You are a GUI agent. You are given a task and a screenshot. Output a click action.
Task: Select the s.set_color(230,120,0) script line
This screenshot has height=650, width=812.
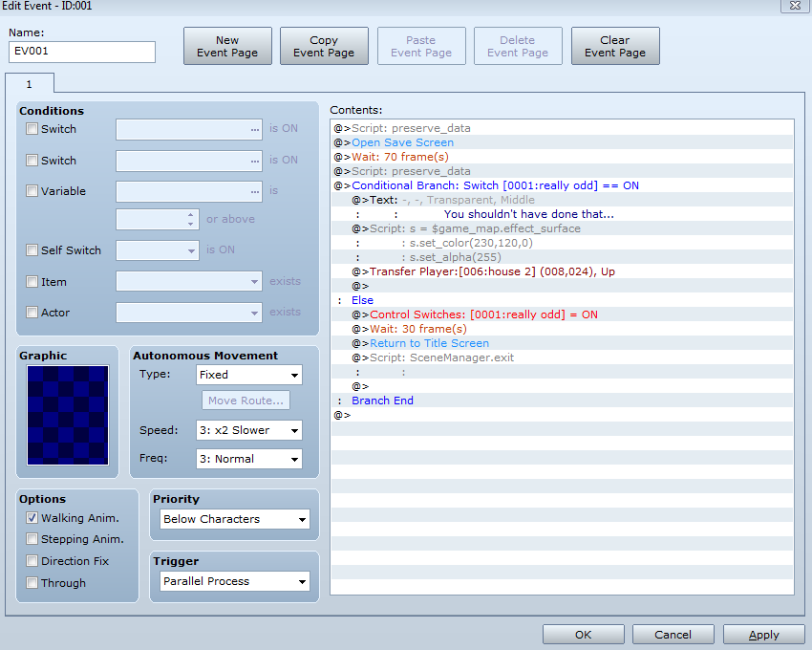pos(562,243)
